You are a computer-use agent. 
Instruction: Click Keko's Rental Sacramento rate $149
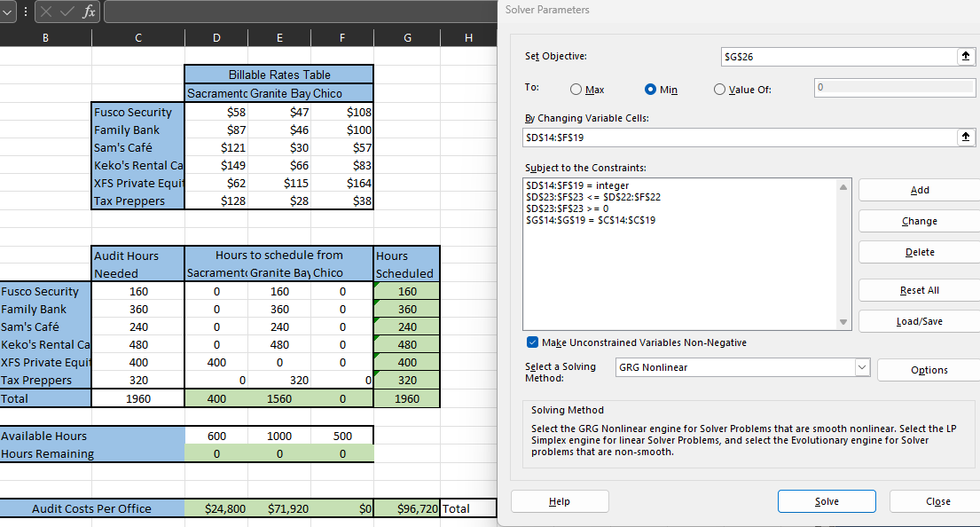pyautogui.click(x=216, y=165)
